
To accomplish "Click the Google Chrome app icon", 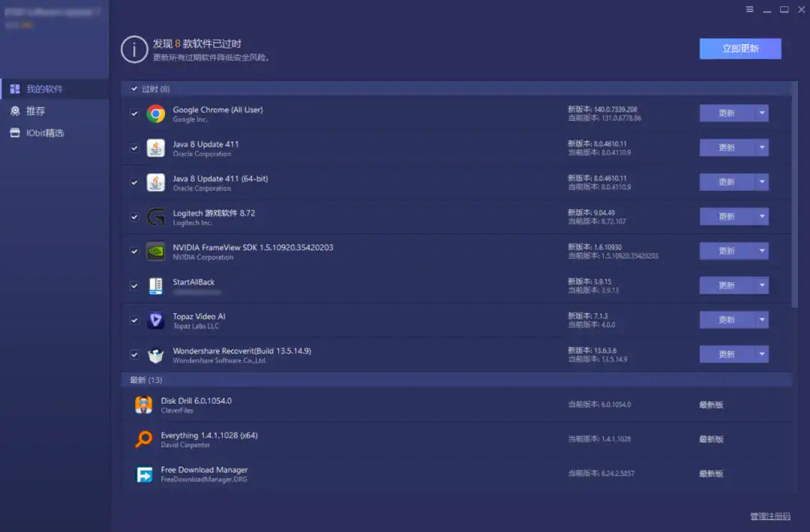I will click(x=155, y=114).
